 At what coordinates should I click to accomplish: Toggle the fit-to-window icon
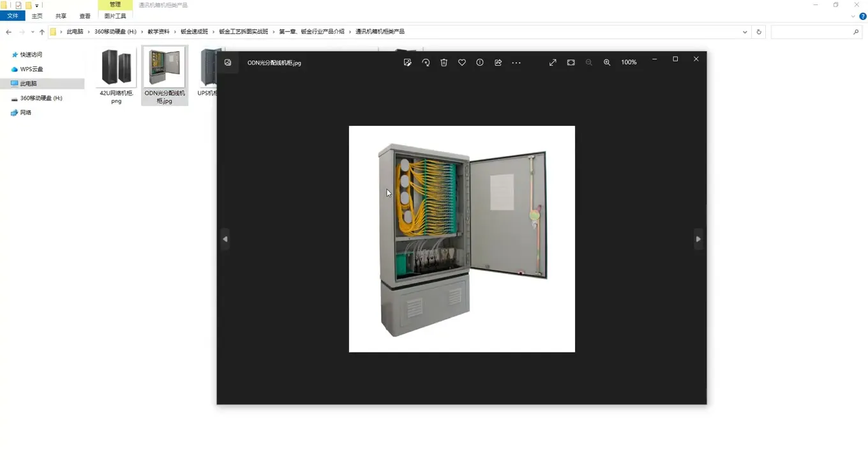(571, 63)
